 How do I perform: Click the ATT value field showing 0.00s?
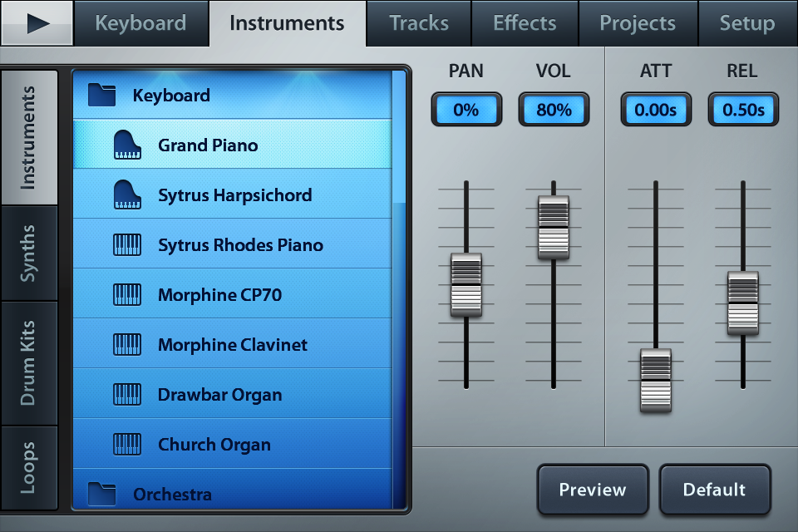[656, 110]
